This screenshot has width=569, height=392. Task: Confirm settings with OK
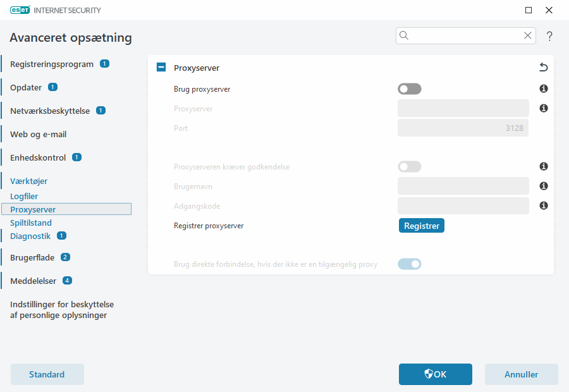click(435, 374)
